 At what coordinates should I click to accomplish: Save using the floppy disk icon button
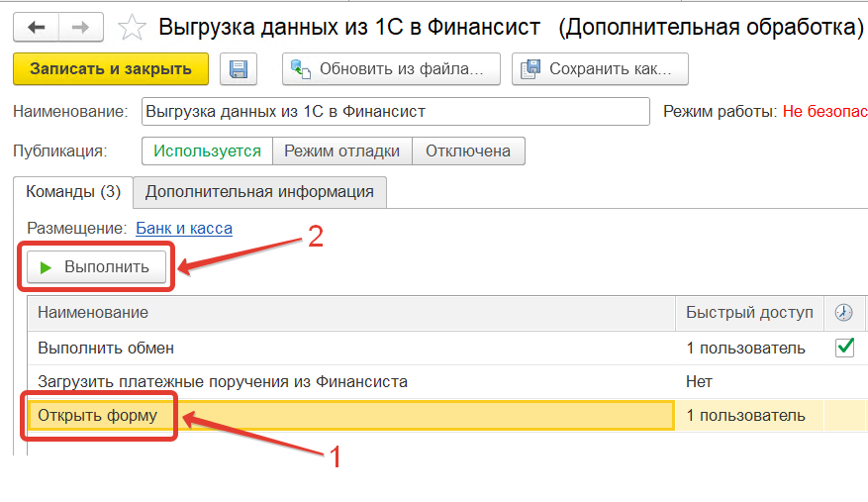[x=239, y=69]
